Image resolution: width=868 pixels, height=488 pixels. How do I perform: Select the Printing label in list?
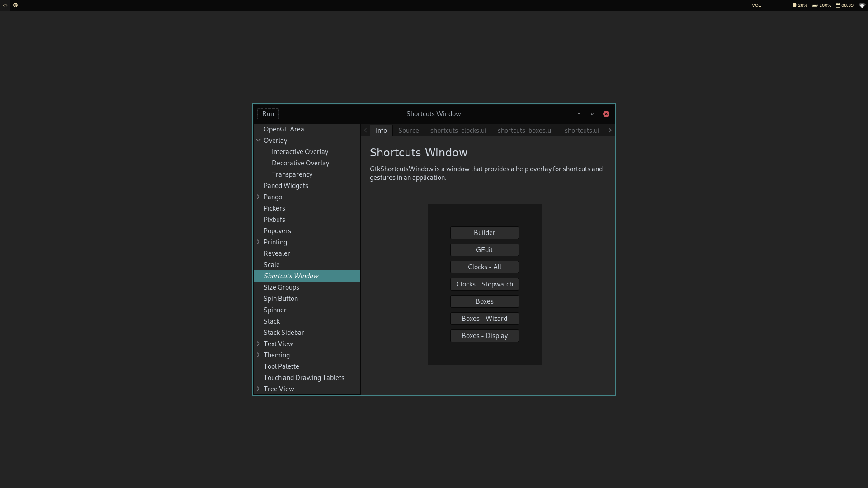(x=275, y=242)
